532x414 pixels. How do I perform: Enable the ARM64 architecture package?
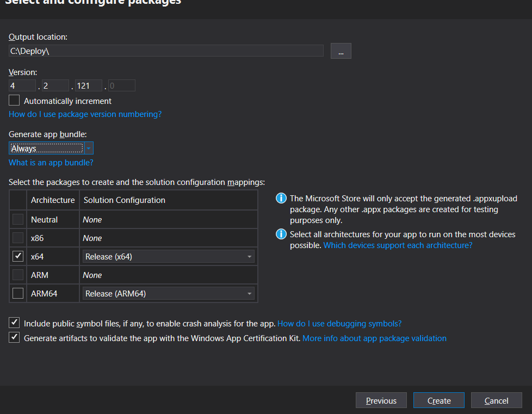click(17, 293)
